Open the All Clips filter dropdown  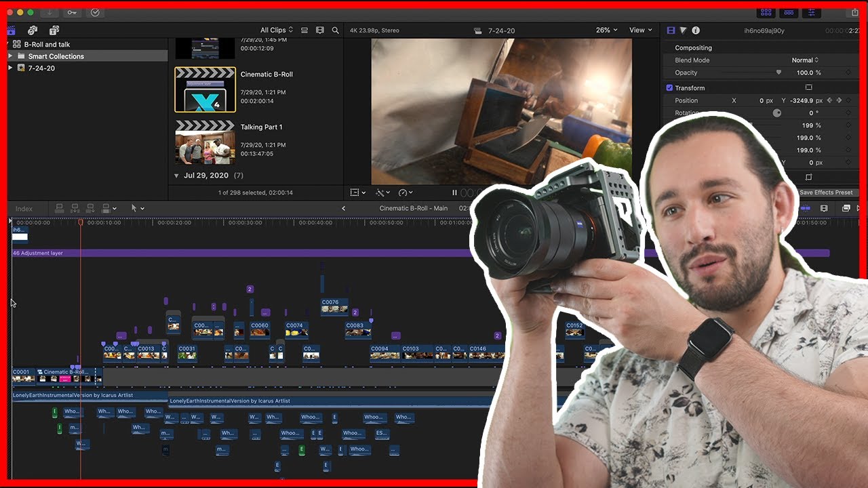[277, 30]
